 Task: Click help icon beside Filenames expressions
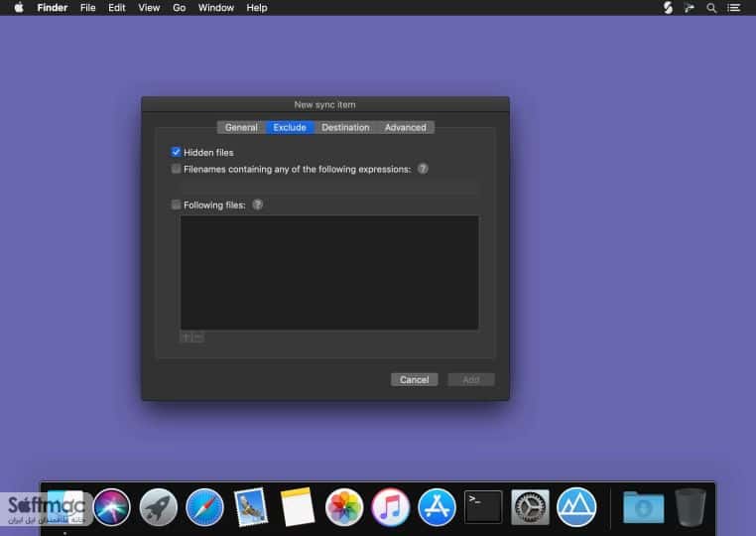(423, 169)
